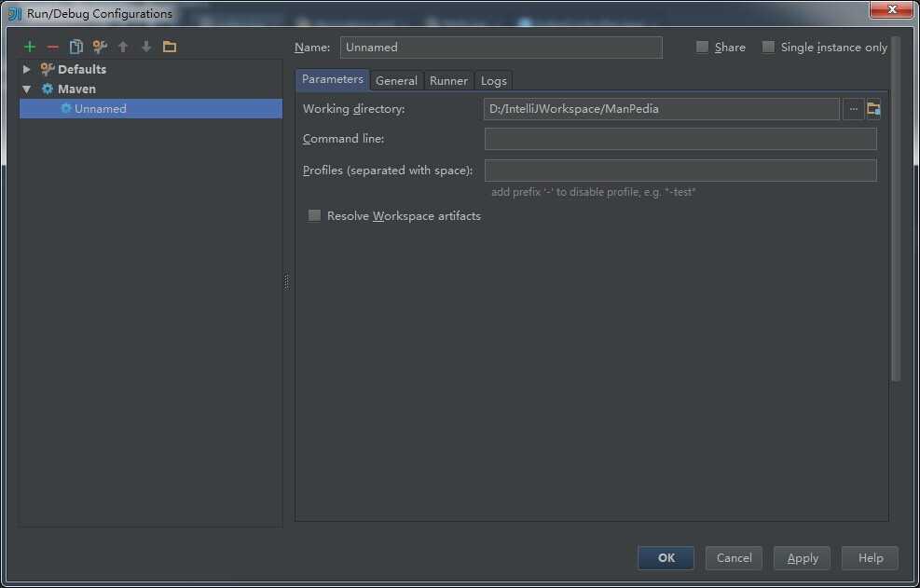Viewport: 920px width, 588px height.
Task: Focus the Profiles input field
Action: tap(680, 171)
